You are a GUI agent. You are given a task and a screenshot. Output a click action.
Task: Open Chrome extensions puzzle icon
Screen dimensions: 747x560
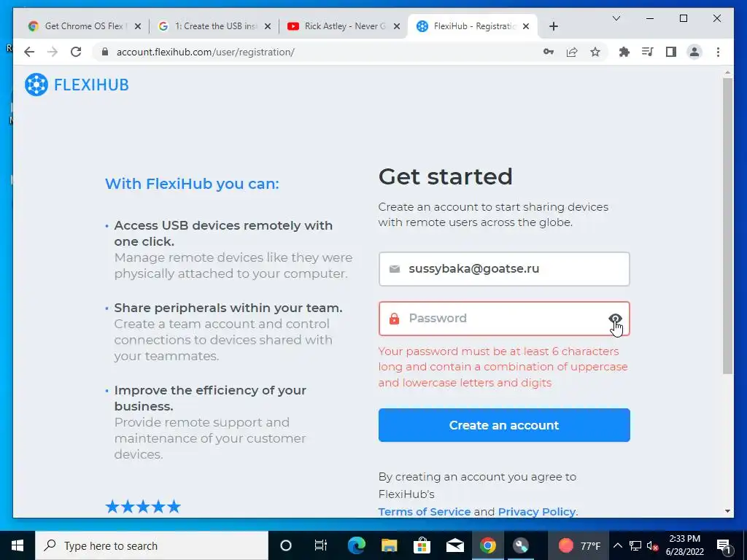pyautogui.click(x=624, y=52)
